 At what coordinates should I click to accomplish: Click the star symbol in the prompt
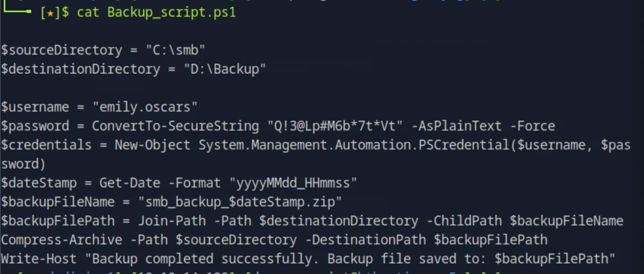coord(50,13)
